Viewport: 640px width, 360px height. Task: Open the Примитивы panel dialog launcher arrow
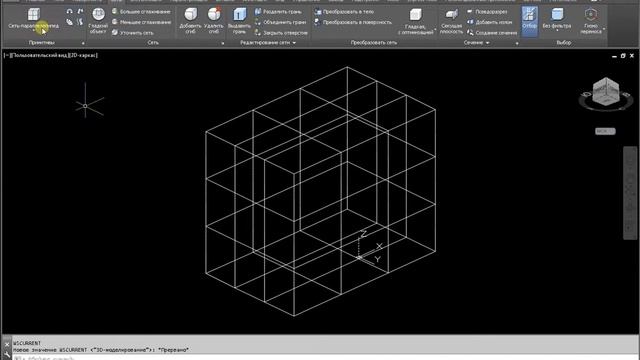point(83,43)
